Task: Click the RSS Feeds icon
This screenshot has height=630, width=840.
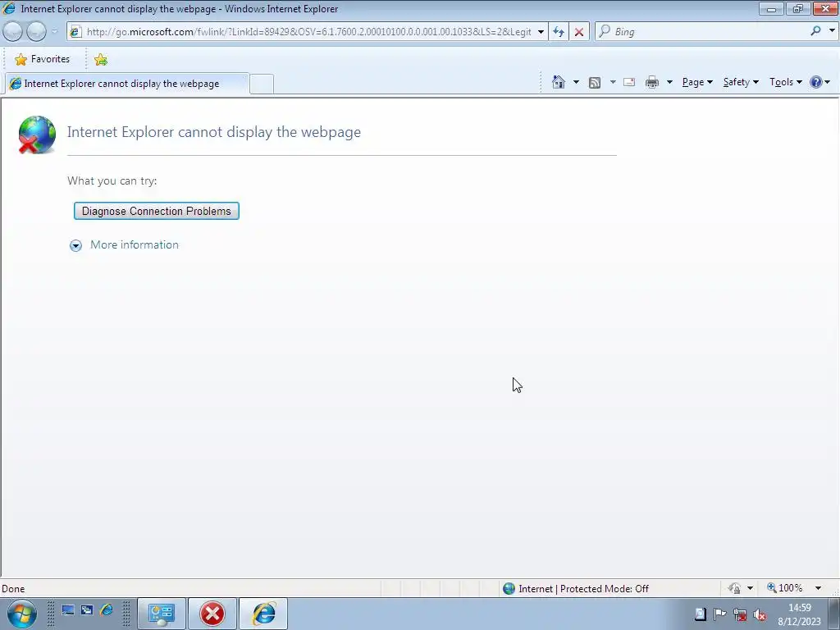Action: pyautogui.click(x=595, y=83)
